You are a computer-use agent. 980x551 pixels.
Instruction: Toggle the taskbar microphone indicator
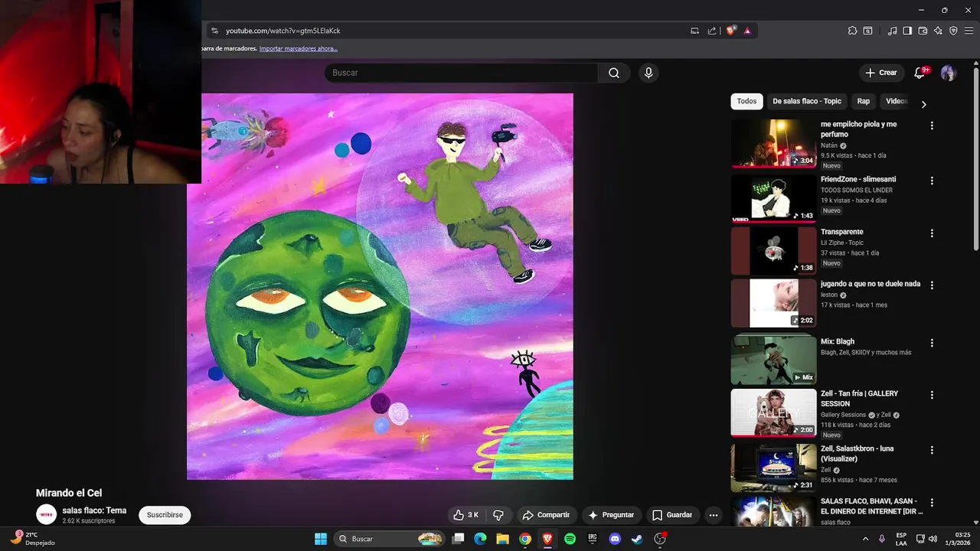click(x=882, y=539)
